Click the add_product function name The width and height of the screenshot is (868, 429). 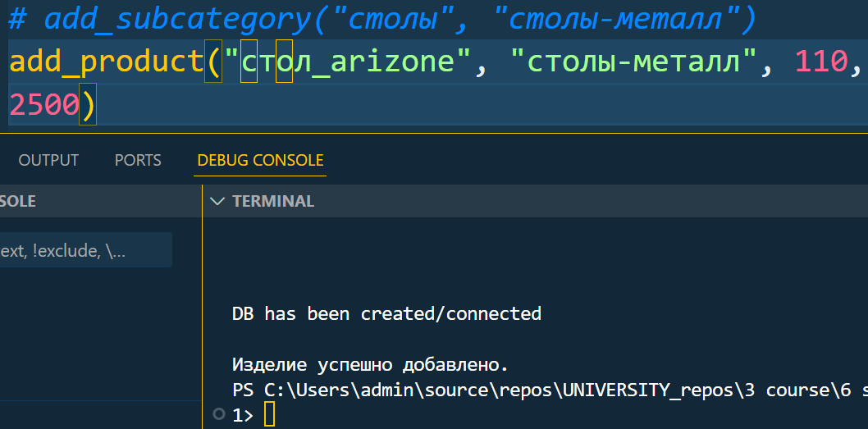click(x=107, y=62)
